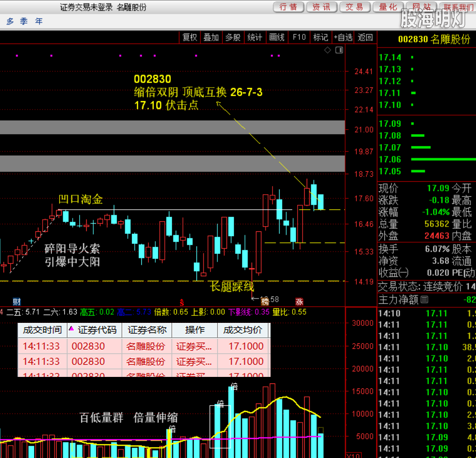Click the 操作 column header
The image size is (476, 458).
pos(194,330)
